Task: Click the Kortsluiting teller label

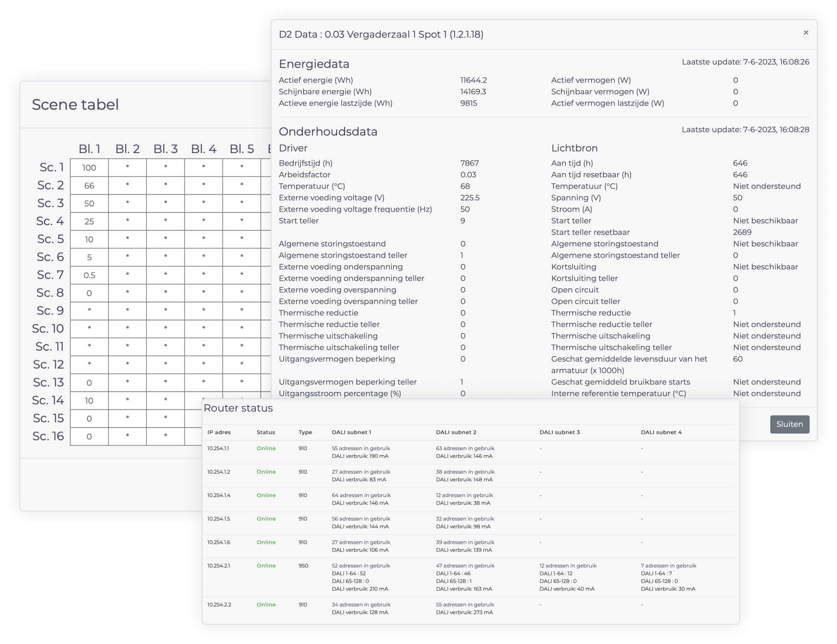Action: point(585,278)
